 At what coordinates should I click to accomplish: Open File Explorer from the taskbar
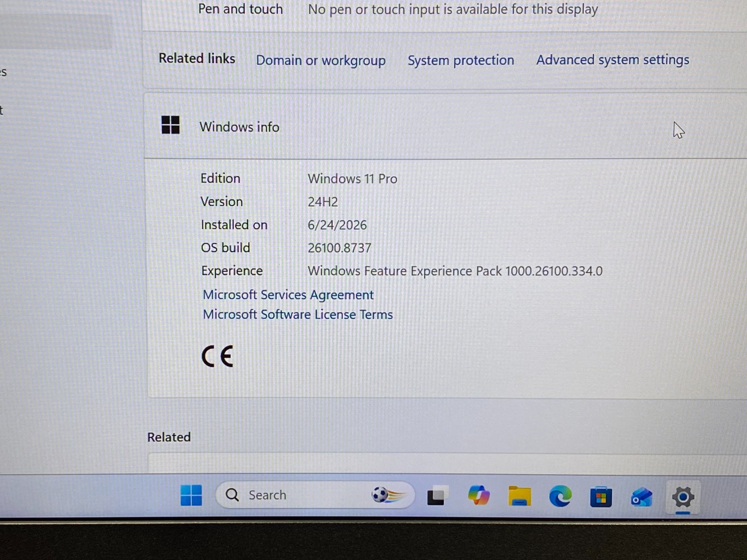click(x=520, y=496)
